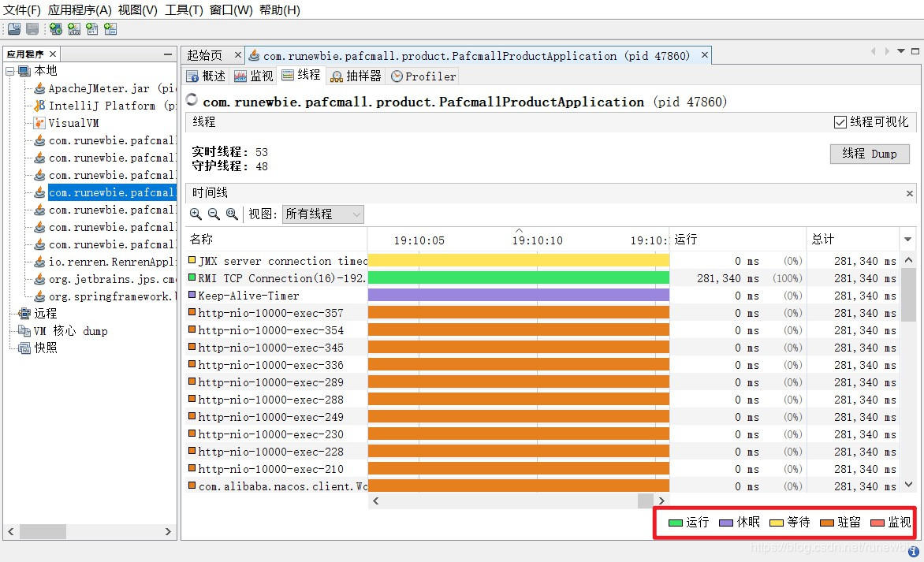This screenshot has width=924, height=562.
Task: Open 帮助(H) menu
Action: point(279,10)
